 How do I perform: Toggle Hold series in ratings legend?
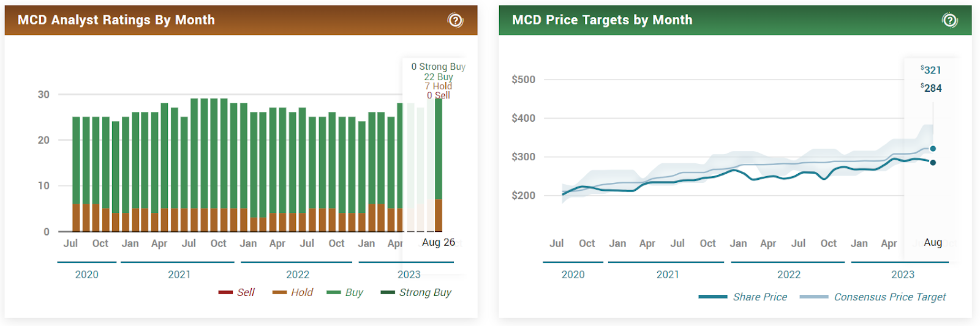coord(293,292)
